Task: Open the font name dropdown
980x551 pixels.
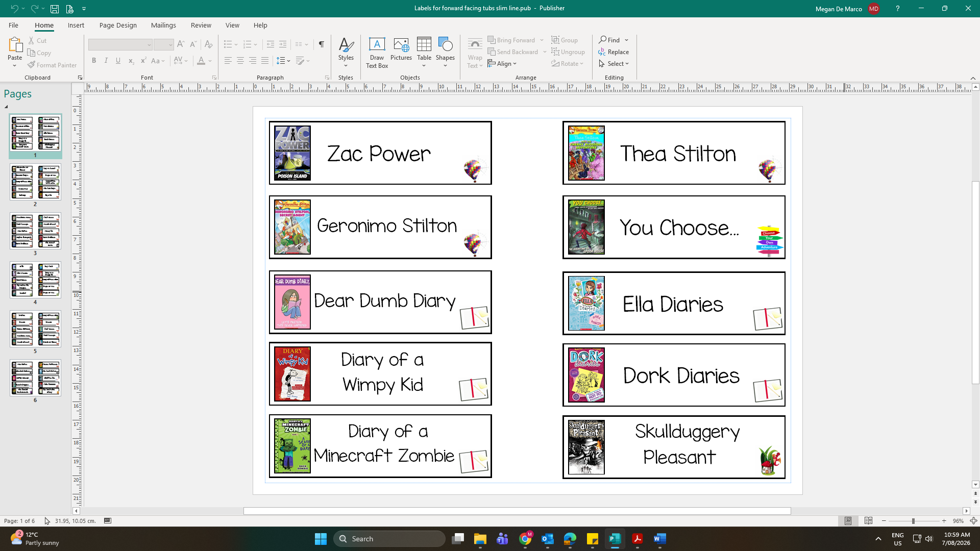Action: 149,45
